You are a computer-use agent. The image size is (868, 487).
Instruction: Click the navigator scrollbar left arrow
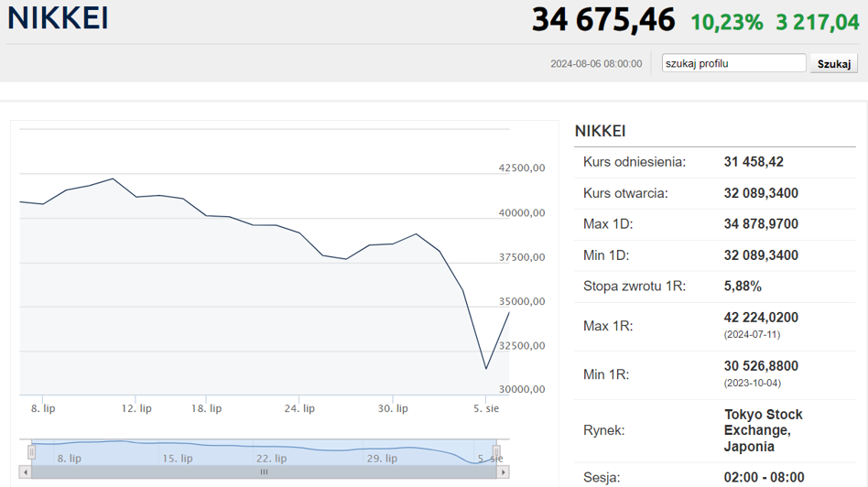pos(26,472)
